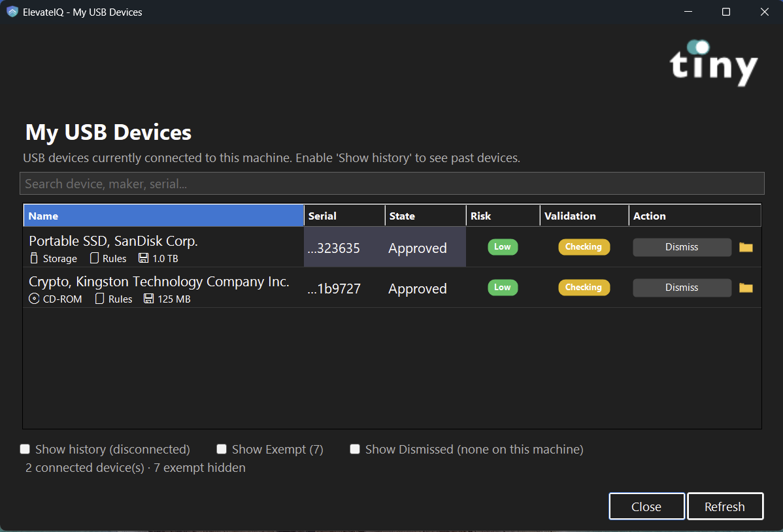Screen dimensions: 783x532
Task: Toggle the Show Exempt (7) checkbox
Action: (x=222, y=449)
